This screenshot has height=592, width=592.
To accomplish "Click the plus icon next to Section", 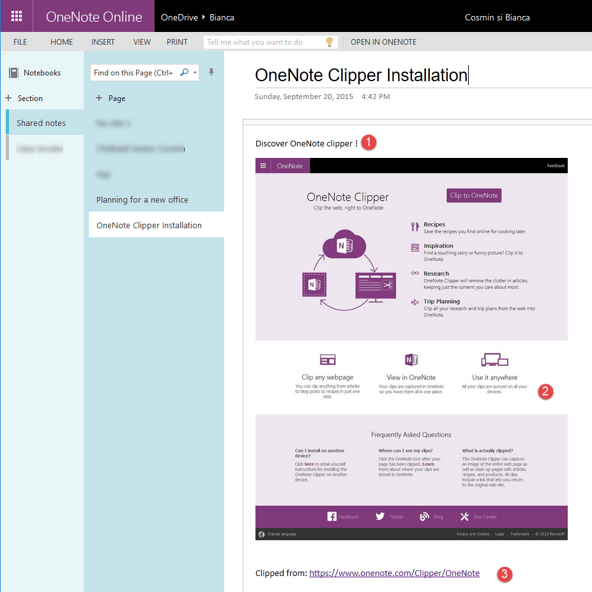I will [8, 98].
